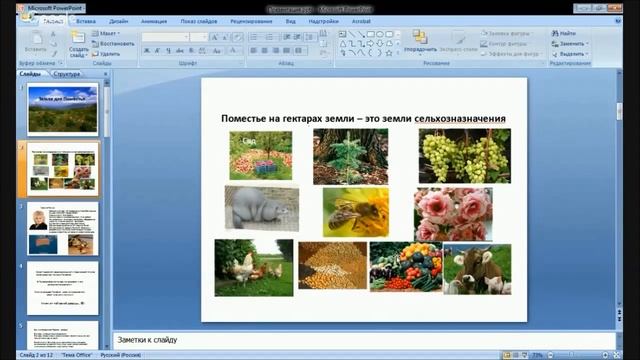Screen dimensions: 640x360
Task: Select the right arrow shape
Action: (x=371, y=44)
